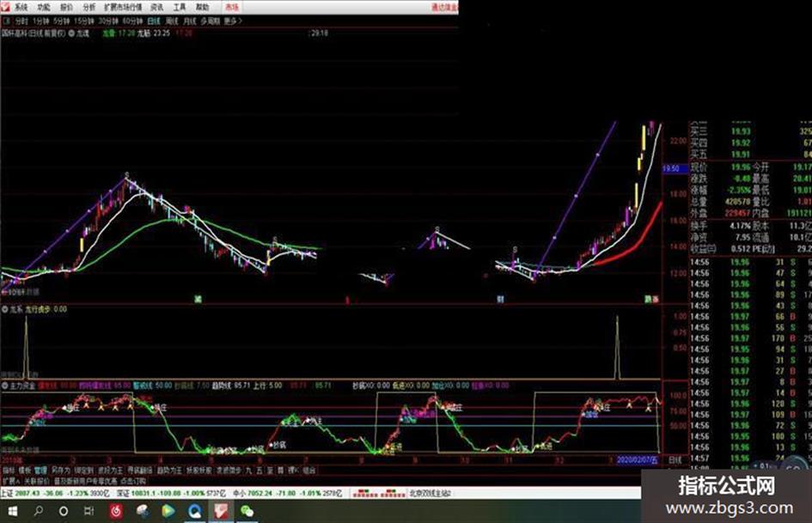Open the Windows Start menu
The height and width of the screenshot is (523, 812).
point(11,511)
